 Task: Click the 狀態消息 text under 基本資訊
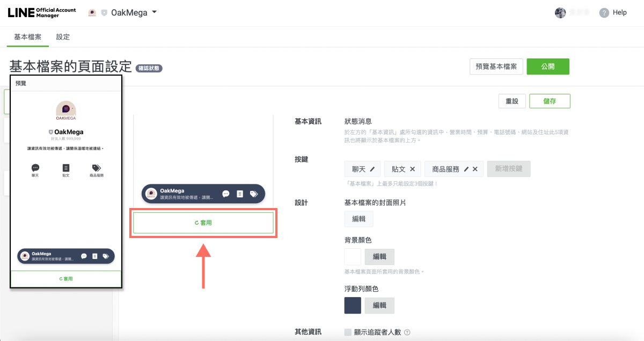coord(358,122)
